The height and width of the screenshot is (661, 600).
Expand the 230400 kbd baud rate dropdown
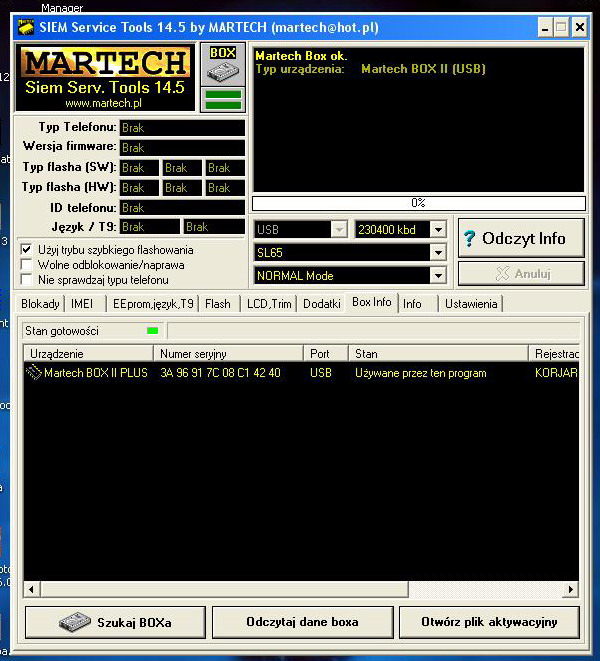coord(438,230)
